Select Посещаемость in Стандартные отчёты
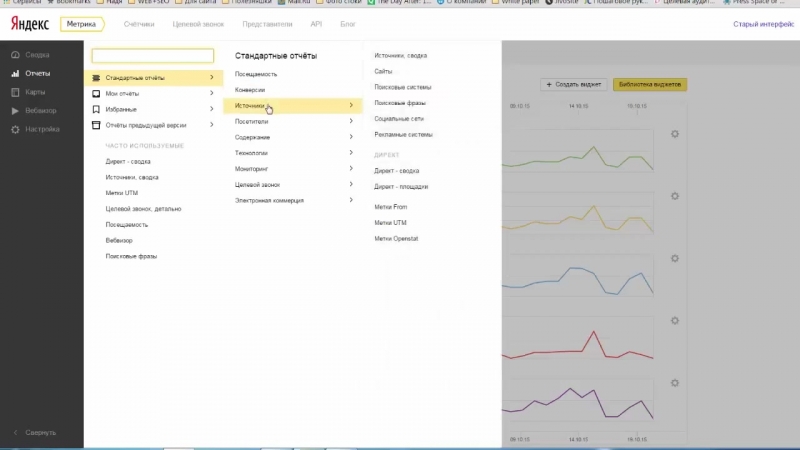Image resolution: width=800 pixels, height=450 pixels. click(256, 74)
